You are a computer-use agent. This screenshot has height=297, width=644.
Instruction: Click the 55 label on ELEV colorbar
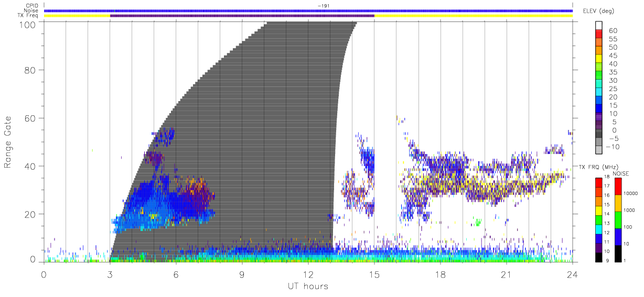pos(613,39)
